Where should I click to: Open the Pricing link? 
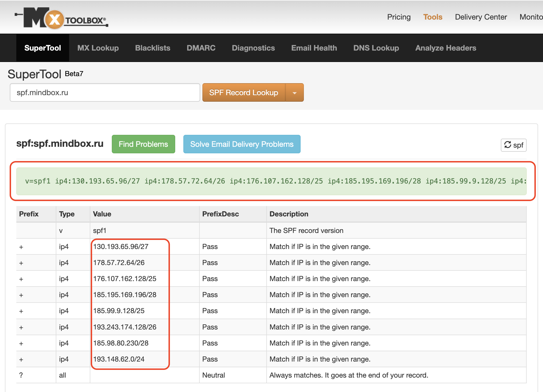click(399, 17)
